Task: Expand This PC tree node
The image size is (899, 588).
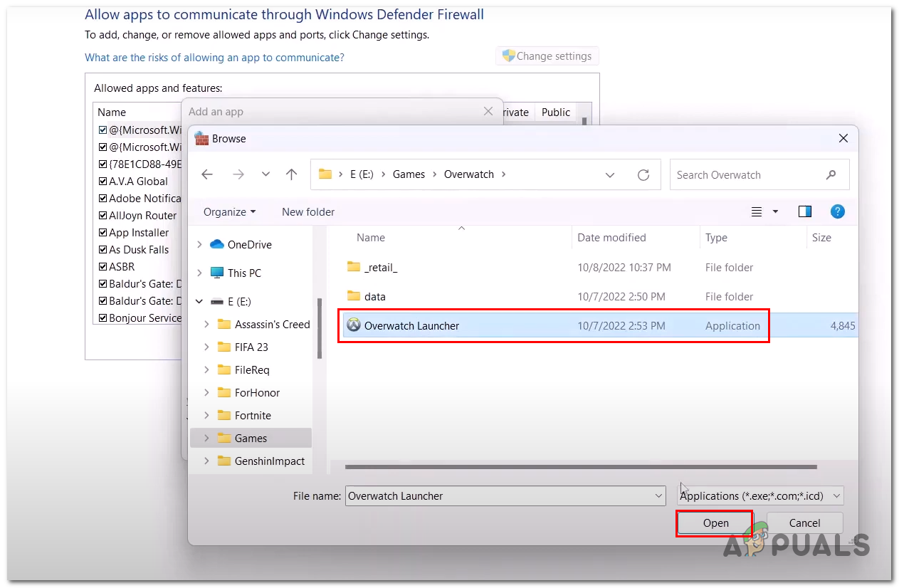Action: point(199,273)
